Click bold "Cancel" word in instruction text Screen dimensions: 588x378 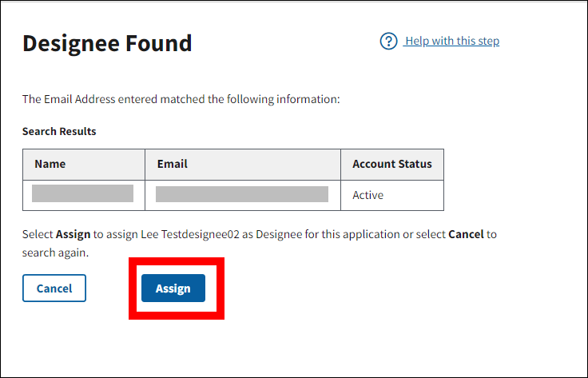pyautogui.click(x=466, y=235)
